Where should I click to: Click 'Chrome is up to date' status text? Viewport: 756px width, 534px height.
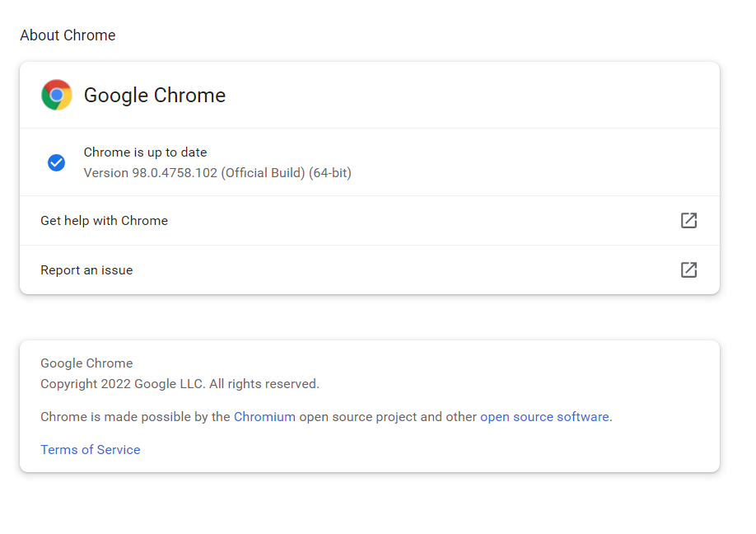click(145, 152)
